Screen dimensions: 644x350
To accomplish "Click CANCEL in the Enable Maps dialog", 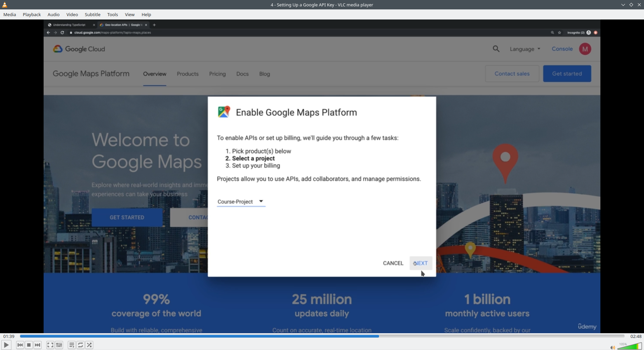I will 393,263.
